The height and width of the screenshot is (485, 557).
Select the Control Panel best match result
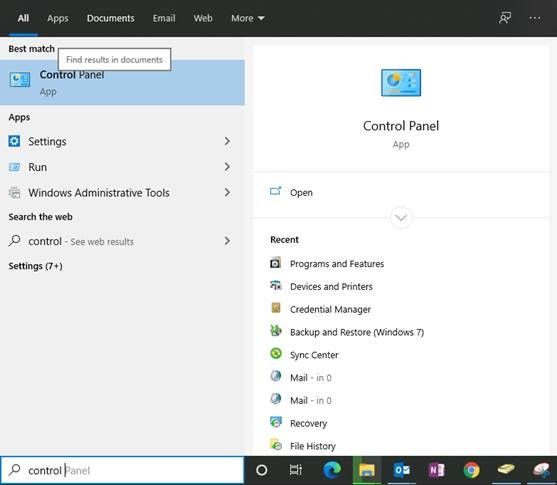point(122,82)
